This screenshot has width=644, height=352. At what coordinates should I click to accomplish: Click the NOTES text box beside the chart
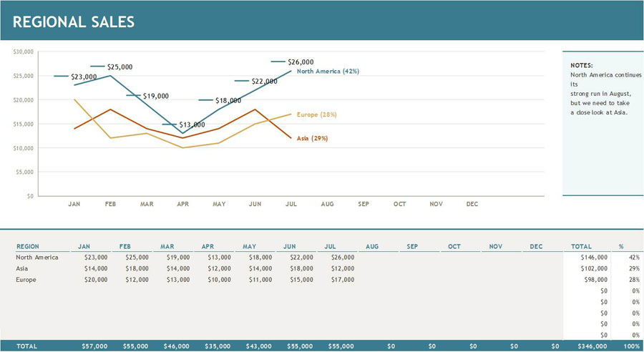coord(602,89)
